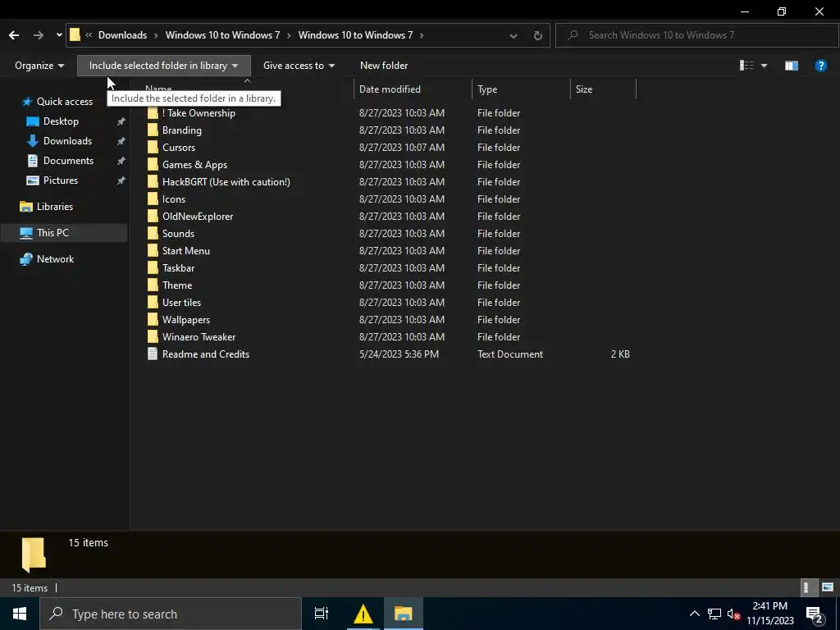Select the Readme and Credits text file icon
Viewport: 840px width, 630px height.
tap(153, 354)
